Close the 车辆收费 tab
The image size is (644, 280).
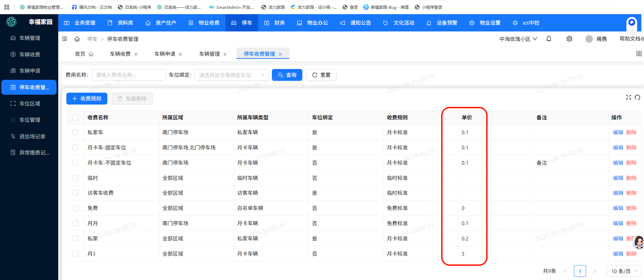pyautogui.click(x=136, y=54)
